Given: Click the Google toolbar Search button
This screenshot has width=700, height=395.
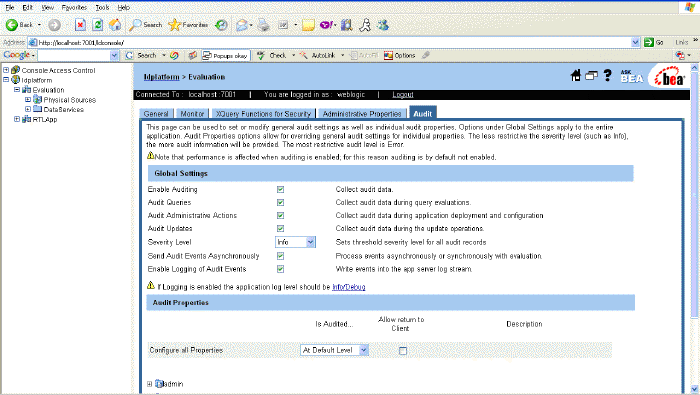Looking at the screenshot, I should [x=141, y=55].
